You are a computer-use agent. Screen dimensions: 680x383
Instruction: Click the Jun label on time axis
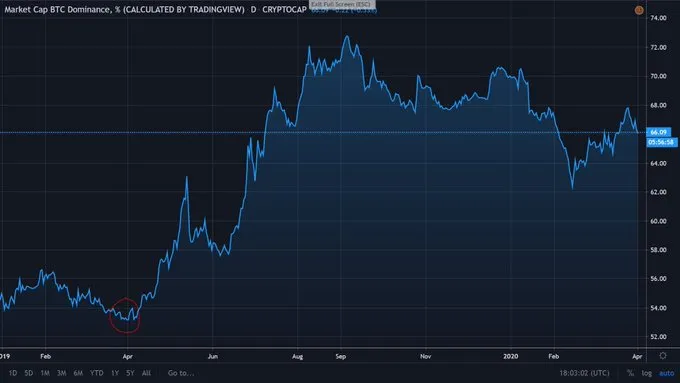[x=212, y=356]
